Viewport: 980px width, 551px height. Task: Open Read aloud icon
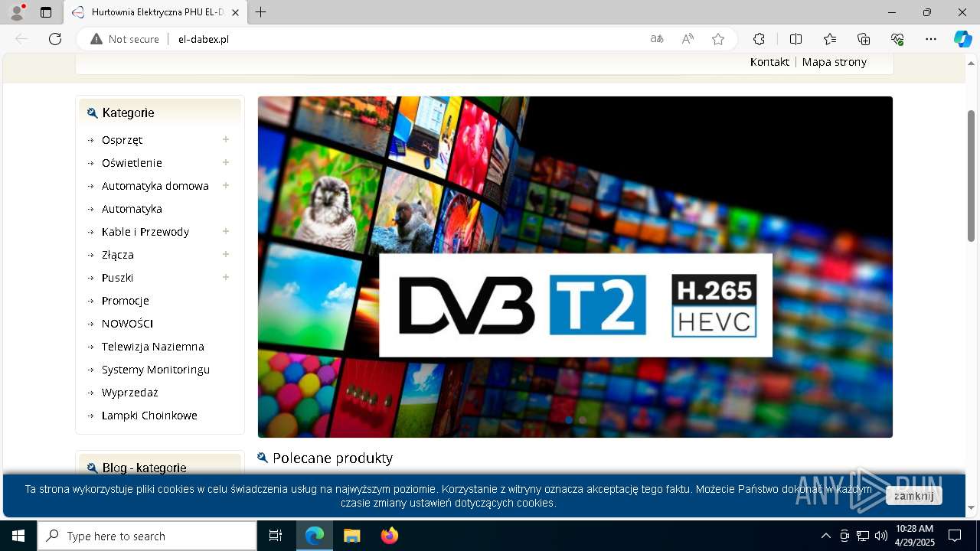coord(688,39)
